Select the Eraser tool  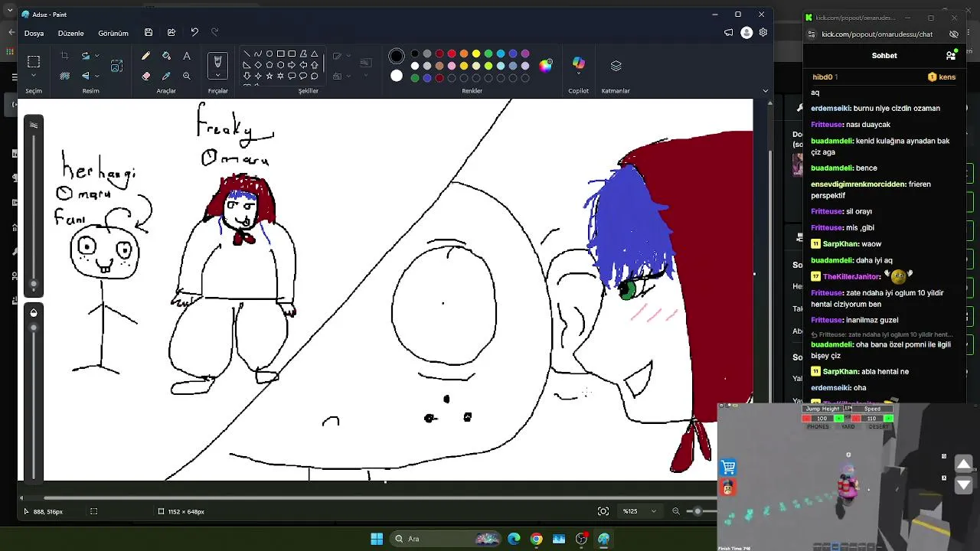[145, 76]
